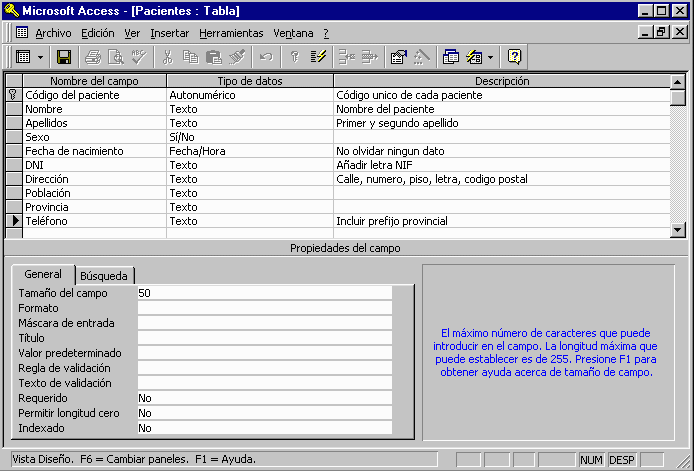The width and height of the screenshot is (694, 471).
Task: Click the Indexado property value No
Action: [265, 428]
